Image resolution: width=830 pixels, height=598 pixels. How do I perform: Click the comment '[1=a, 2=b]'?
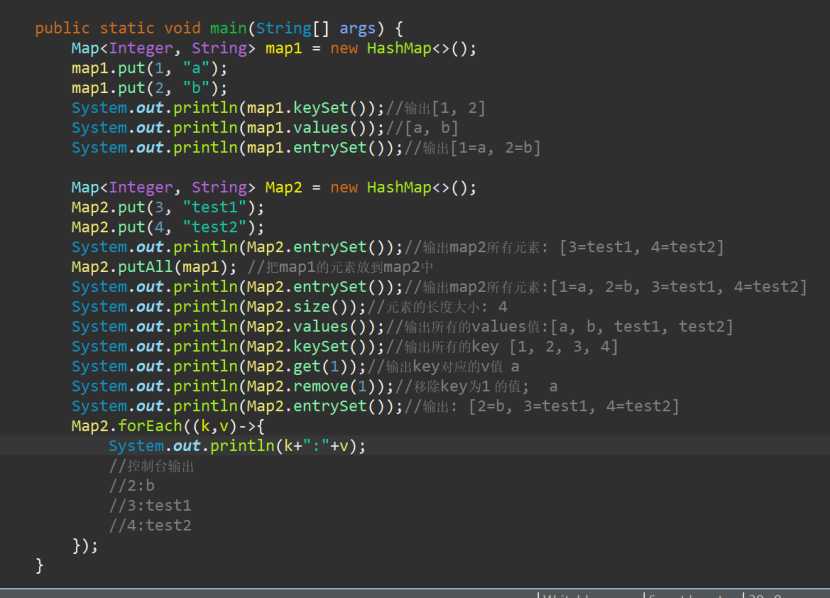coord(495,148)
